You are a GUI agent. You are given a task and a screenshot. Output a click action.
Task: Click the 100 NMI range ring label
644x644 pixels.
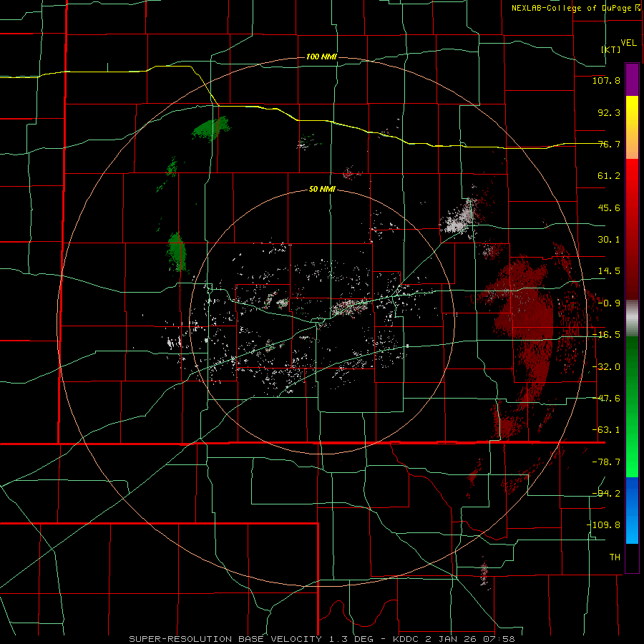pos(321,57)
